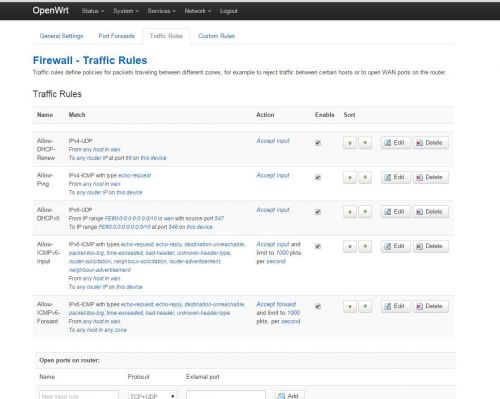500x399 pixels.
Task: Move Allow-DHCP-Renew rule down
Action: click(365, 143)
